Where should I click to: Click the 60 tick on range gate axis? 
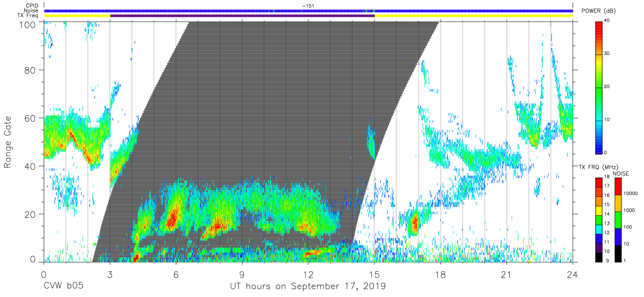click(x=30, y=118)
